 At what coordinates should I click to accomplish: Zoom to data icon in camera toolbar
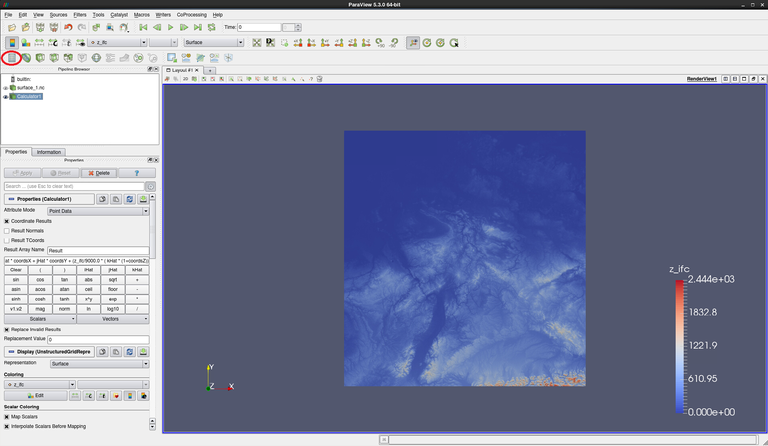270,43
